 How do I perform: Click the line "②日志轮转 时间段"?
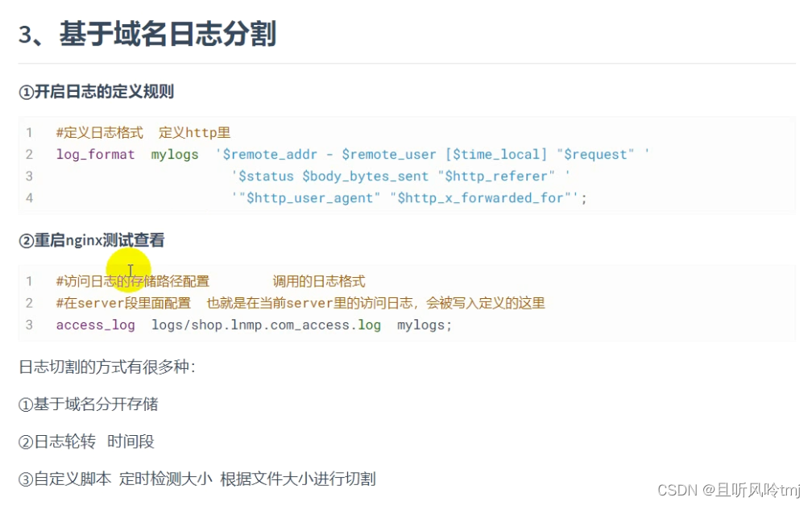click(x=86, y=442)
